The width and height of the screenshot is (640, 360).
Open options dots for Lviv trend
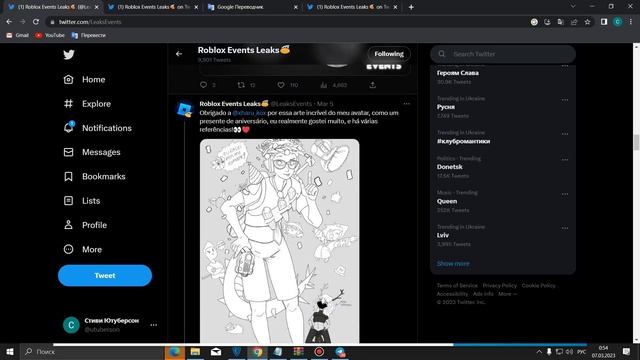point(565,228)
